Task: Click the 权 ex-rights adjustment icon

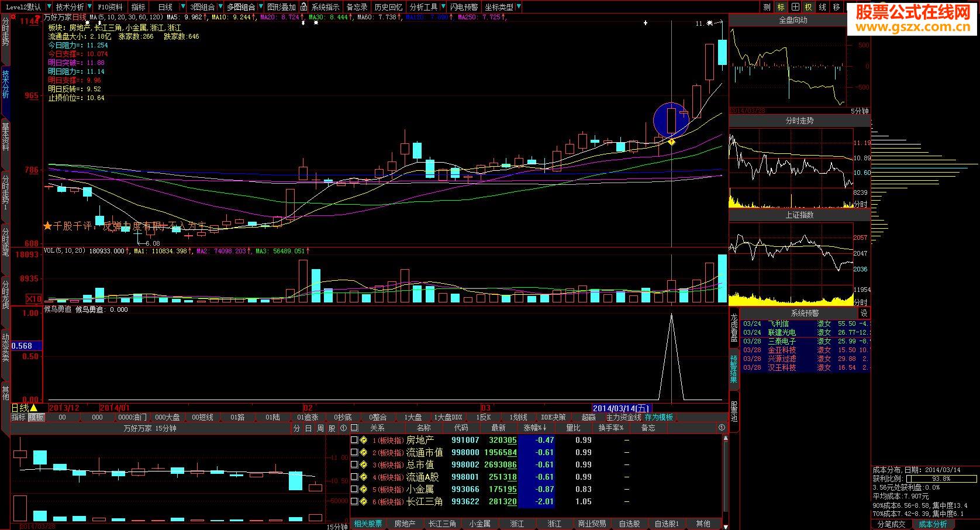Action: 809,7
